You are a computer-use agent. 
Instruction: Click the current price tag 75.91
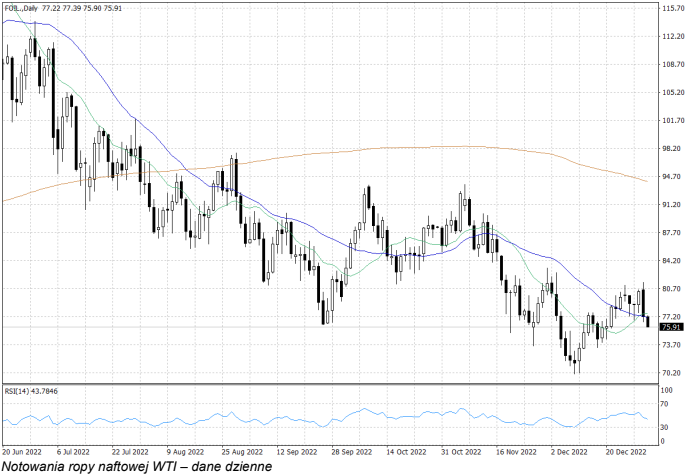[671, 327]
